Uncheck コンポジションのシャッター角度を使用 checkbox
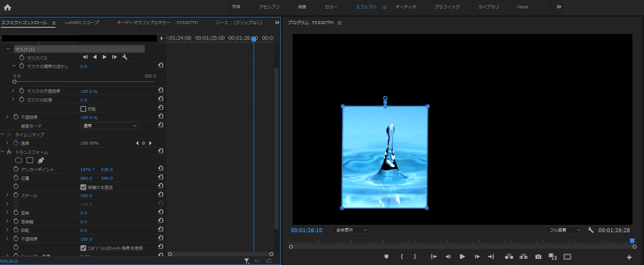644x265 pixels. click(x=83, y=248)
